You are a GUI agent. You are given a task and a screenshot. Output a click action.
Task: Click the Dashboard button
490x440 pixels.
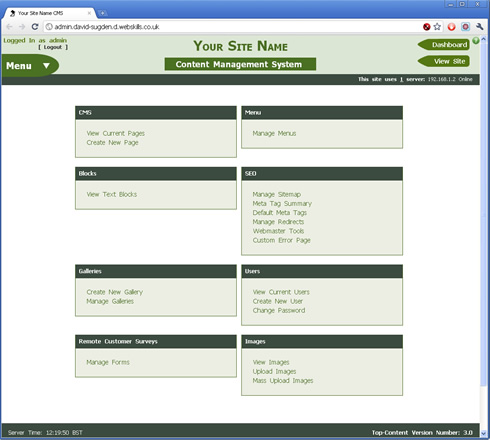[444, 45]
